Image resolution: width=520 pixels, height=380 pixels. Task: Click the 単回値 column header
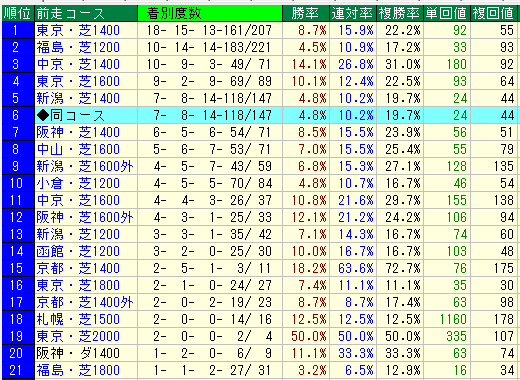click(447, 13)
